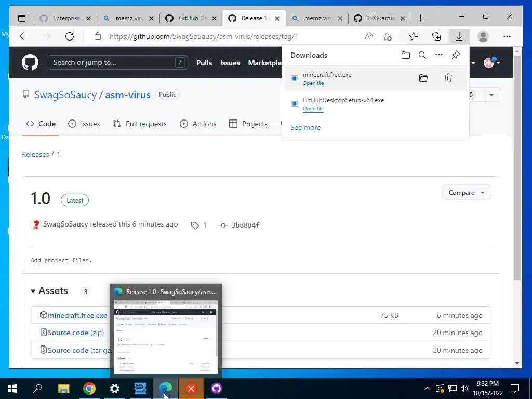The height and width of the screenshot is (399, 532).
Task: Go back to the previous page
Action: click(x=24, y=36)
